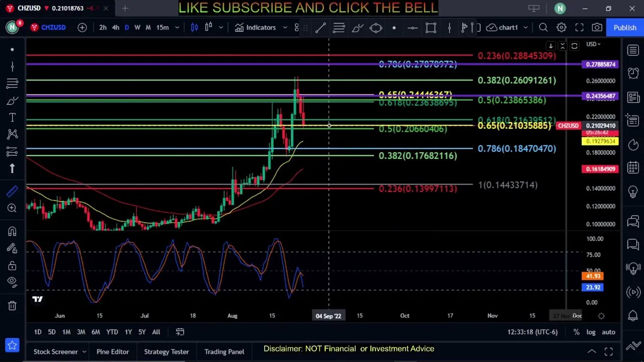Toggle percent scale mode
The image size is (644, 362).
point(577,332)
